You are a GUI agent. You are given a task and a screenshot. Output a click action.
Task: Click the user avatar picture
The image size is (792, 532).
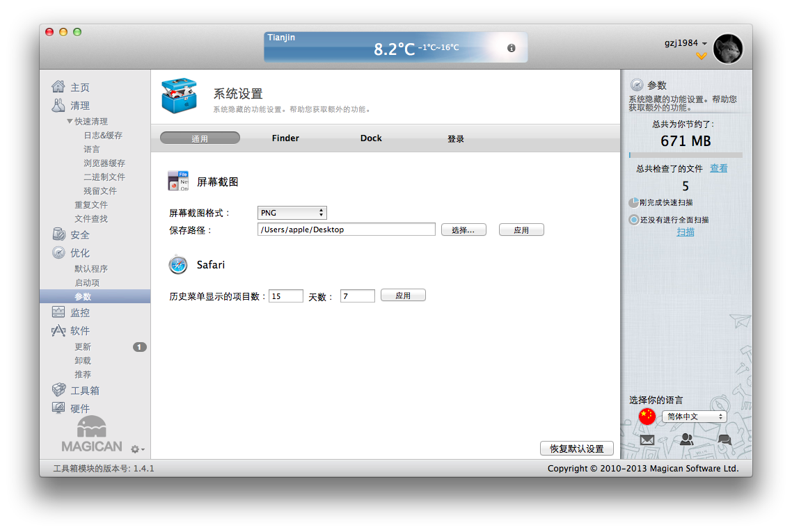727,49
